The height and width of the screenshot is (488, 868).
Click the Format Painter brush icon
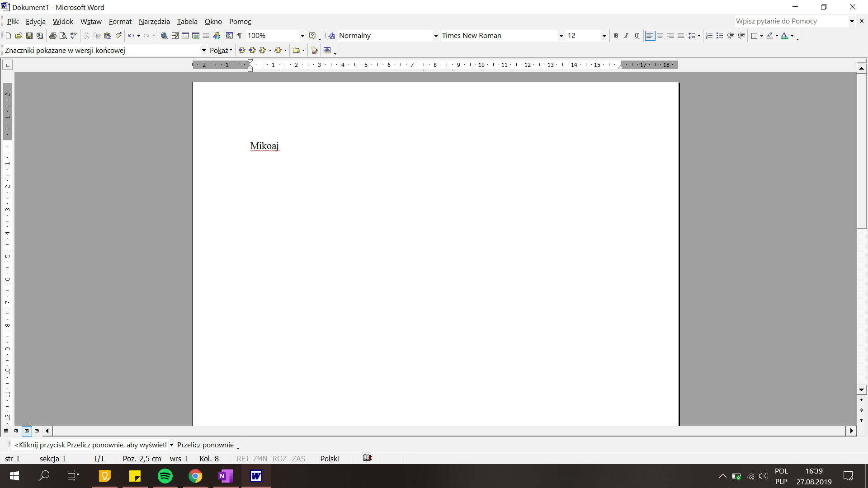pos(118,36)
